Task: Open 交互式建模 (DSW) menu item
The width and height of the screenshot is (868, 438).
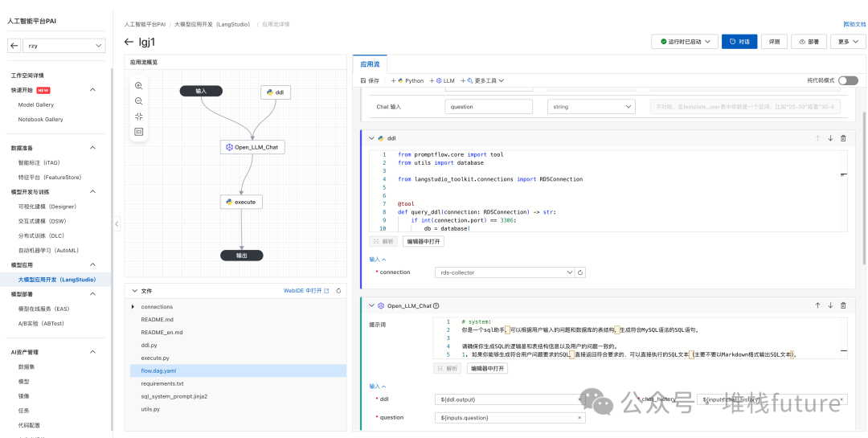Action: [x=42, y=221]
